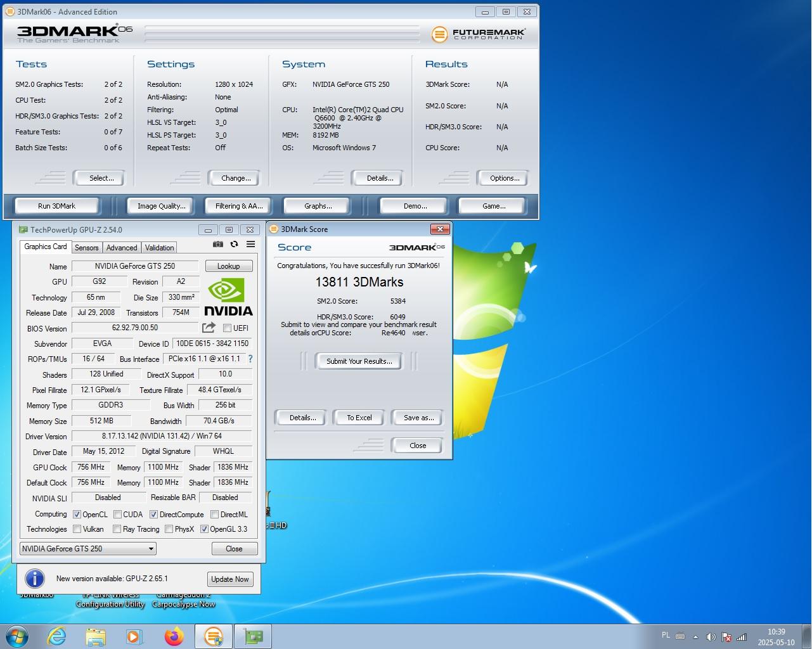
Task: Click the Run 3DMark button
Action: pos(56,206)
